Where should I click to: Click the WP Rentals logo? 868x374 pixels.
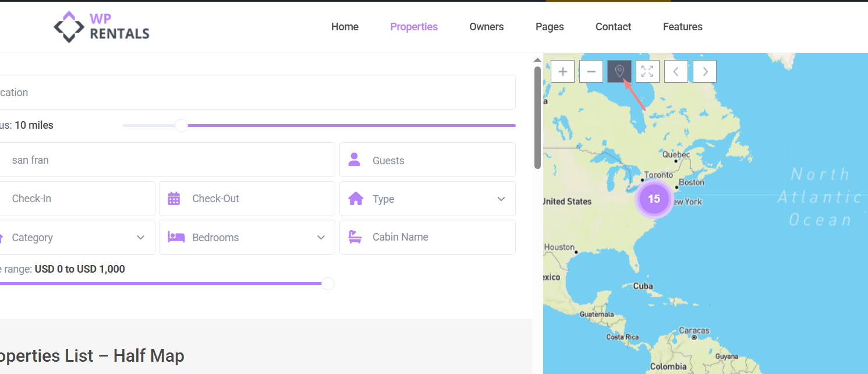coord(102,27)
